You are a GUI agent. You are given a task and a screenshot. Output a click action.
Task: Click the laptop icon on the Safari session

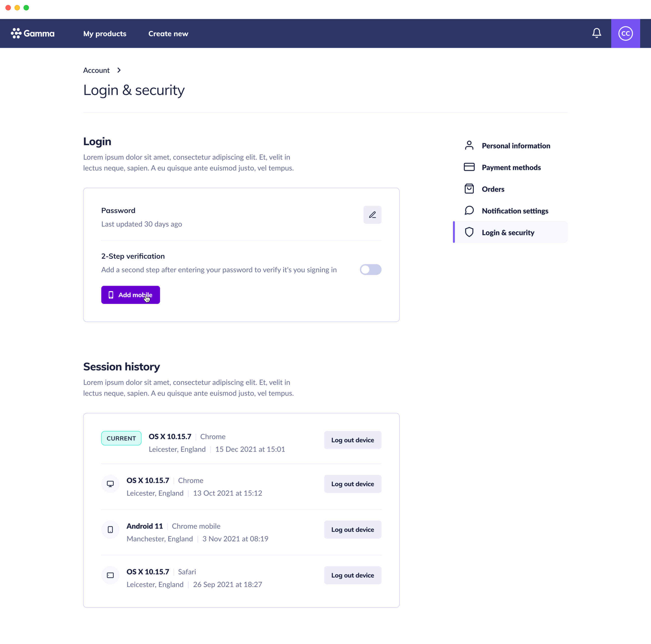tap(110, 575)
